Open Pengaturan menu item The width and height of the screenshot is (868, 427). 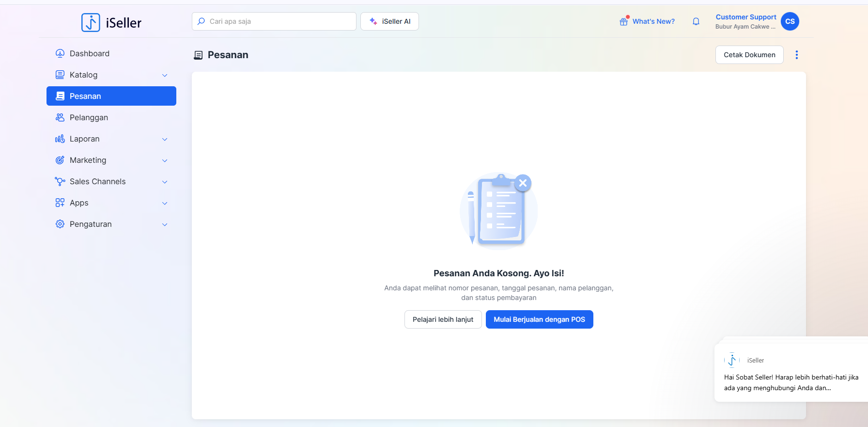(111, 224)
